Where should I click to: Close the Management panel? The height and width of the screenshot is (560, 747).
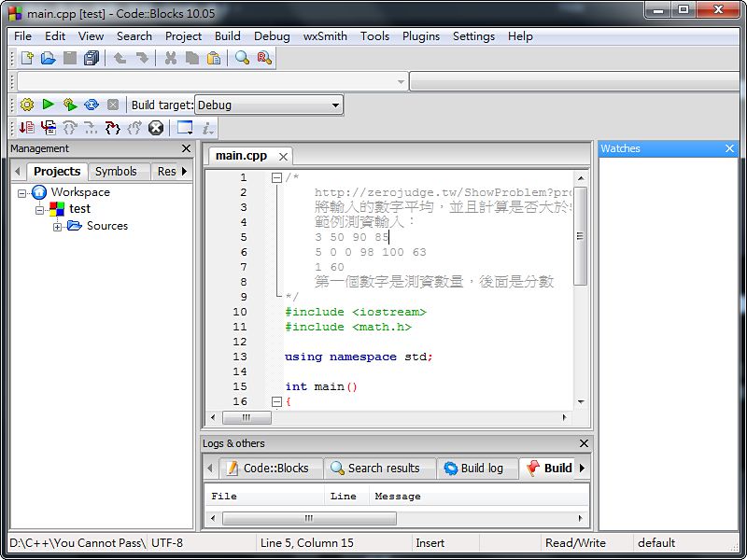click(x=186, y=148)
